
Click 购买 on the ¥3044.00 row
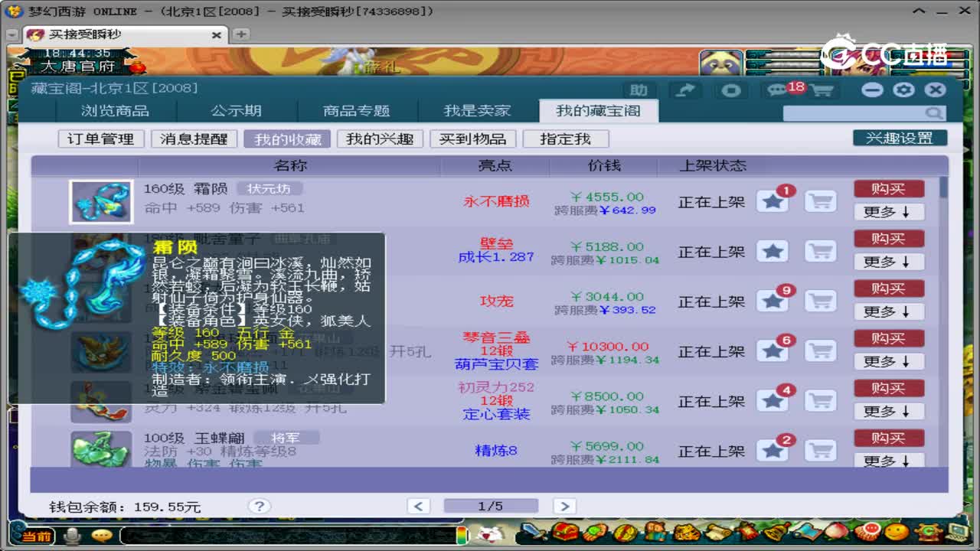click(x=889, y=288)
